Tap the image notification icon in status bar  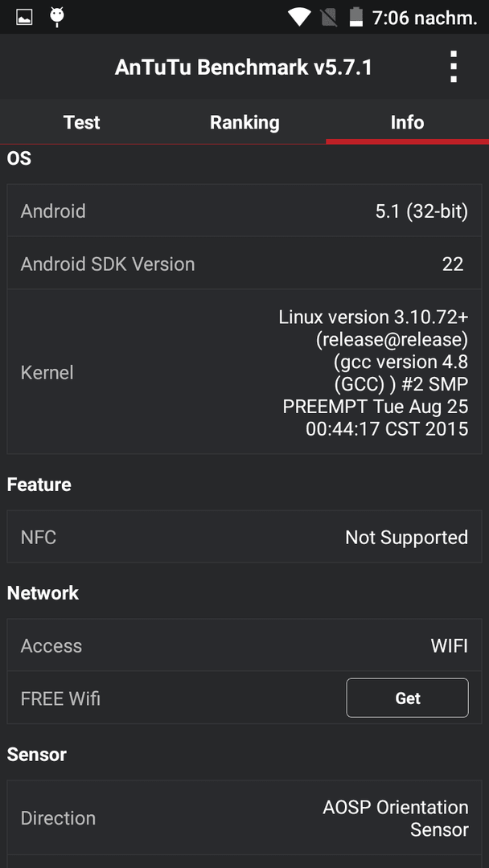[x=24, y=17]
